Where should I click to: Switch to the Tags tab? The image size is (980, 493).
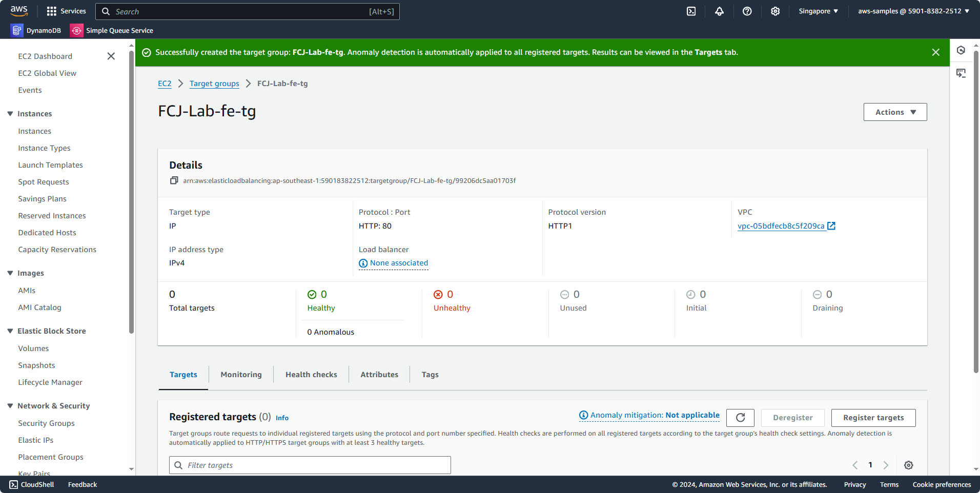430,375
